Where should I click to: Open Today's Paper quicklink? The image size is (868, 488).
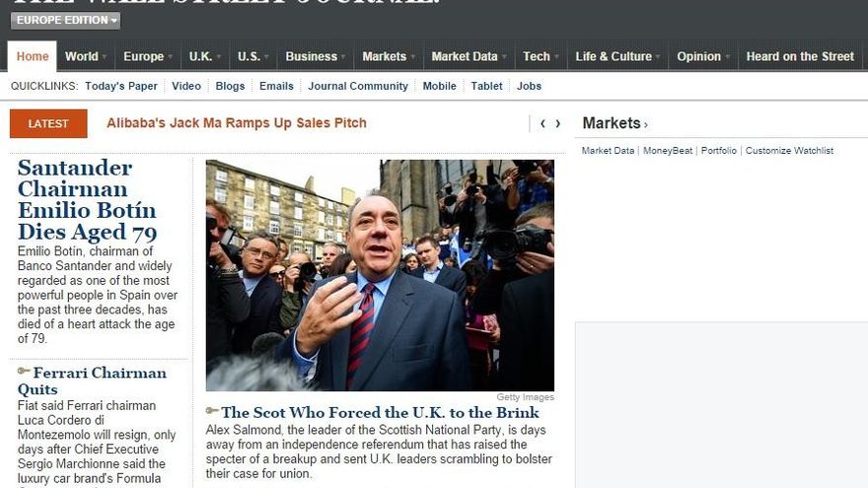tap(121, 86)
